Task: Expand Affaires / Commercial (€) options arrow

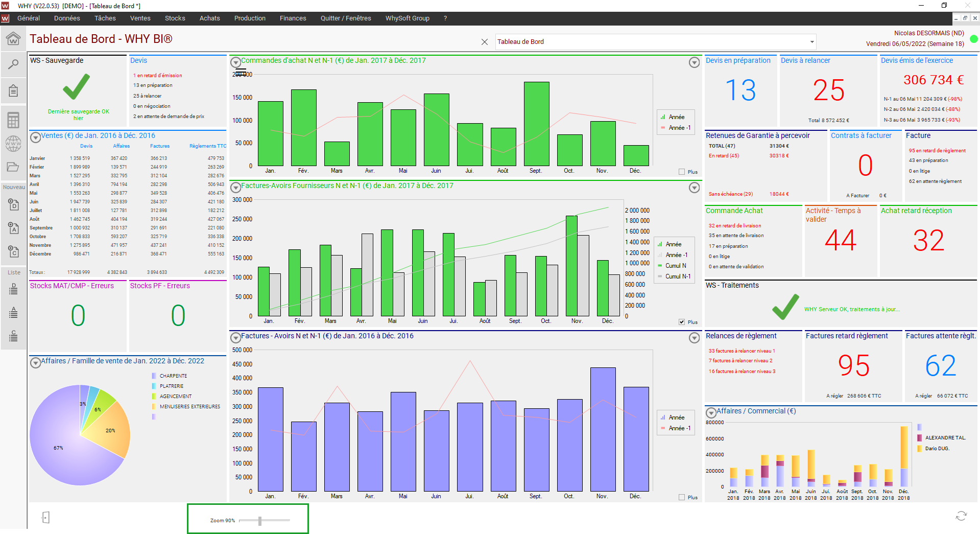Action: pyautogui.click(x=710, y=413)
